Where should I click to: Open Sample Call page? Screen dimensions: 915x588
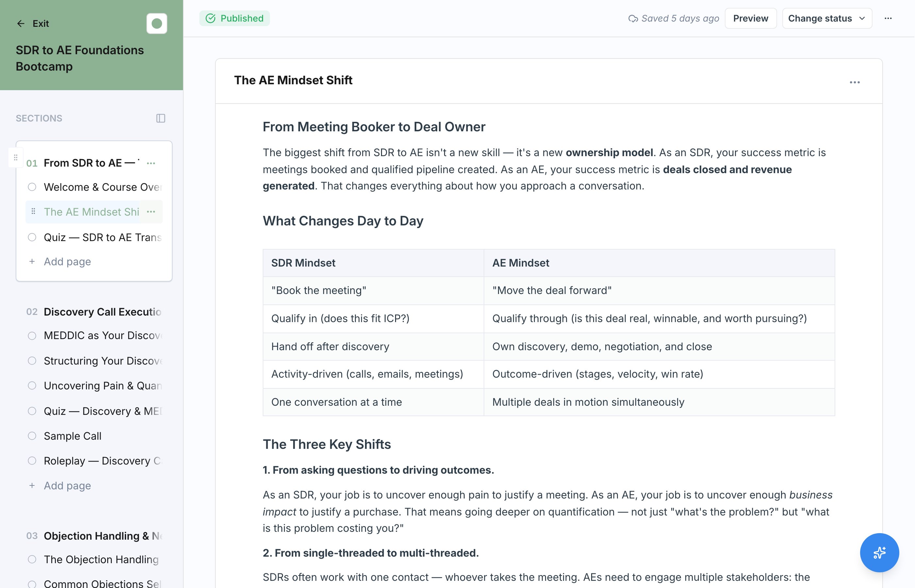(x=73, y=436)
